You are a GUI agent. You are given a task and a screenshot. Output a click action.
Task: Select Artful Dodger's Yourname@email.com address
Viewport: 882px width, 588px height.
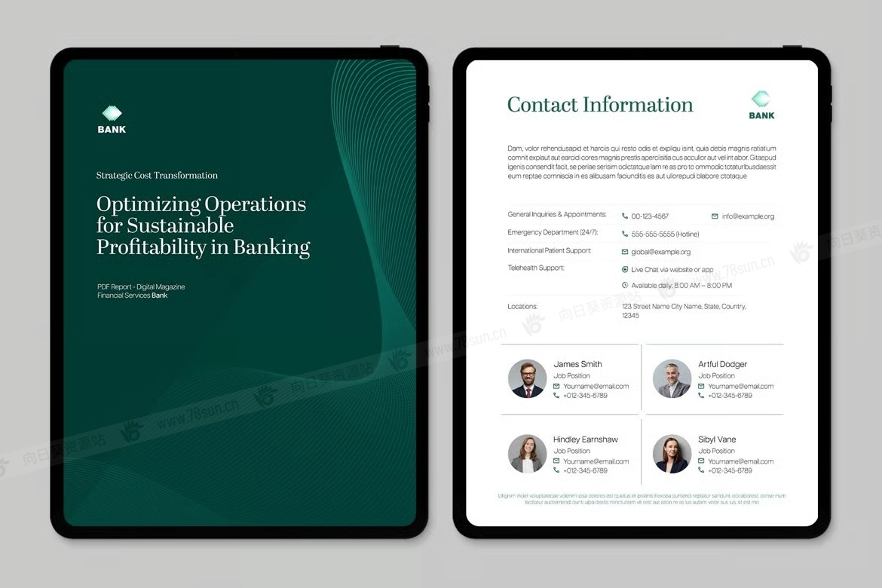(x=740, y=386)
